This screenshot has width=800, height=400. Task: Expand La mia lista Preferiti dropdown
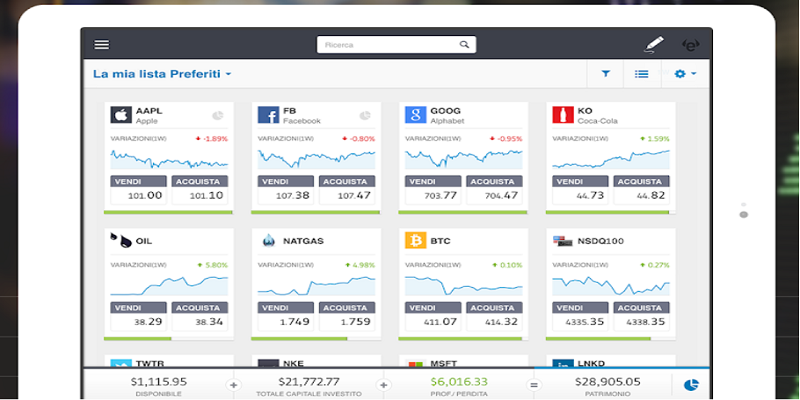click(x=162, y=74)
